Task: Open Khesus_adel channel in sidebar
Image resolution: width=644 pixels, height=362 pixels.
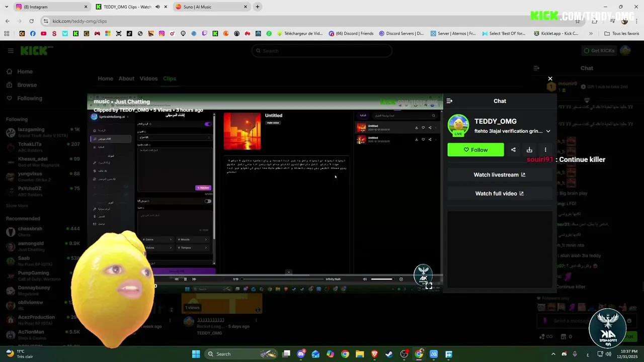Action: point(43,162)
